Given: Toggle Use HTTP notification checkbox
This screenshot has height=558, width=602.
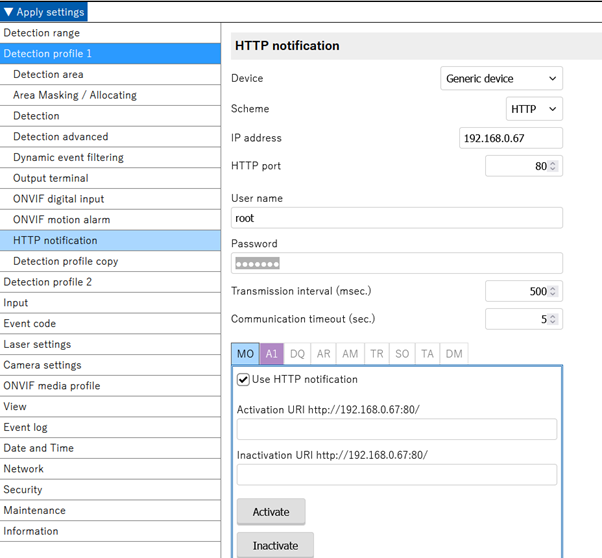Looking at the screenshot, I should 243,379.
